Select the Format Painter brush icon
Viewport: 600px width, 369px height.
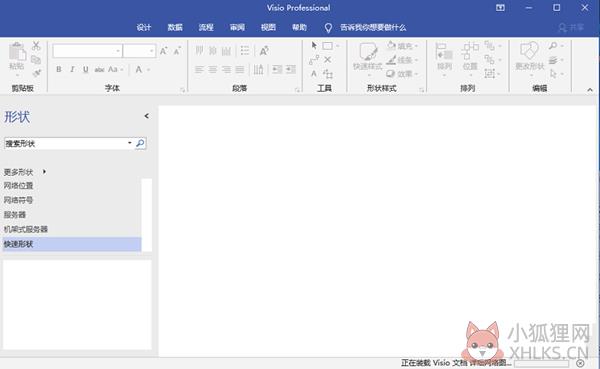click(x=37, y=73)
